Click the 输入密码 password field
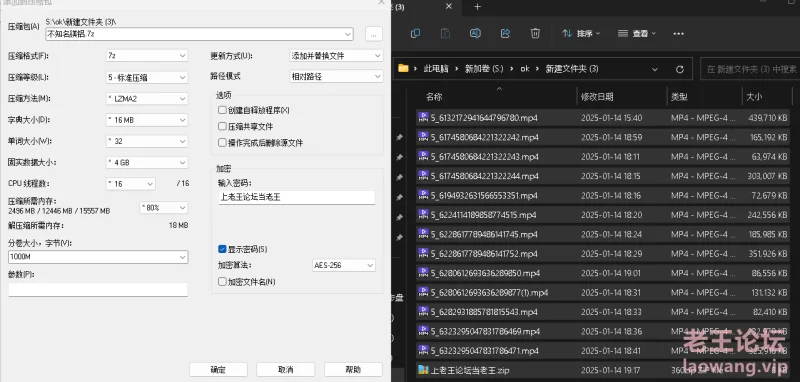This screenshot has height=382, width=800. coord(296,197)
